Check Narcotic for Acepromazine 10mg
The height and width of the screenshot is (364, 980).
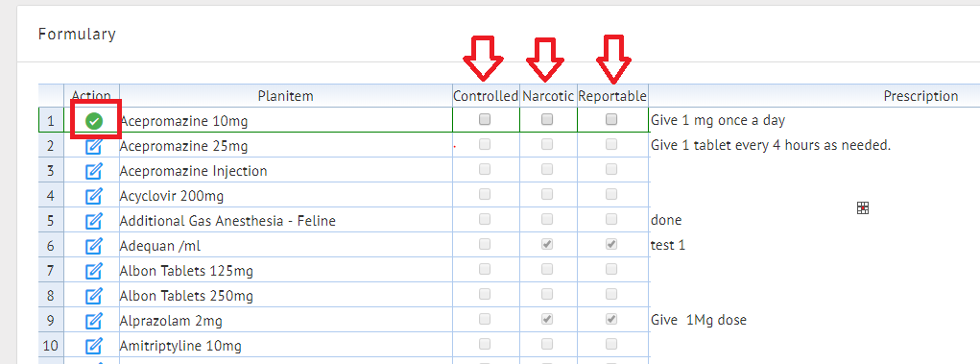pos(547,119)
